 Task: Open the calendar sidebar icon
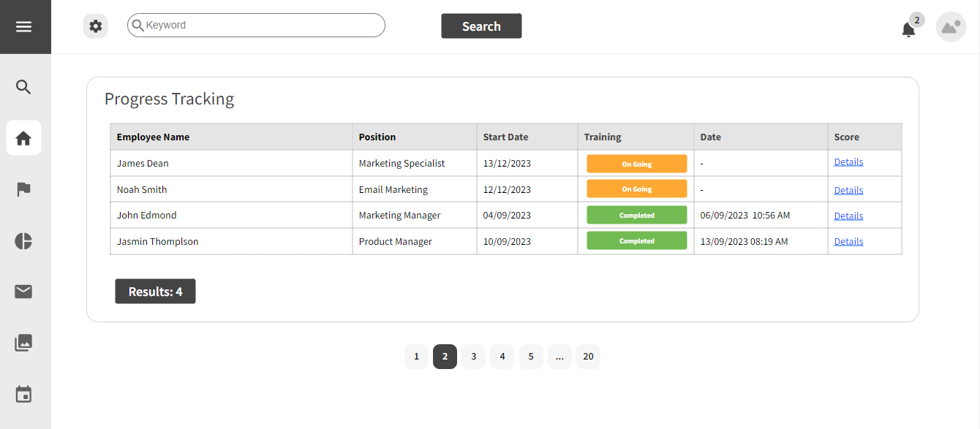[23, 393]
